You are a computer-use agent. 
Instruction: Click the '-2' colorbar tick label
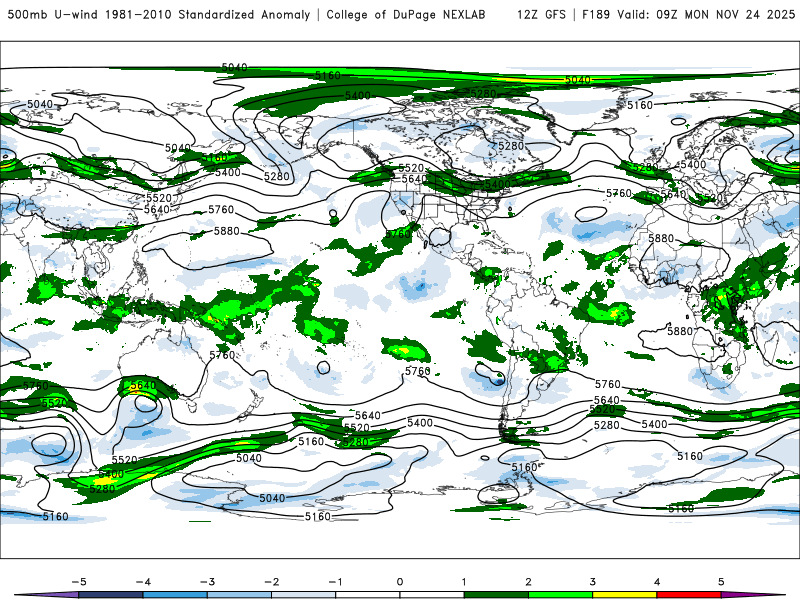pos(271,582)
